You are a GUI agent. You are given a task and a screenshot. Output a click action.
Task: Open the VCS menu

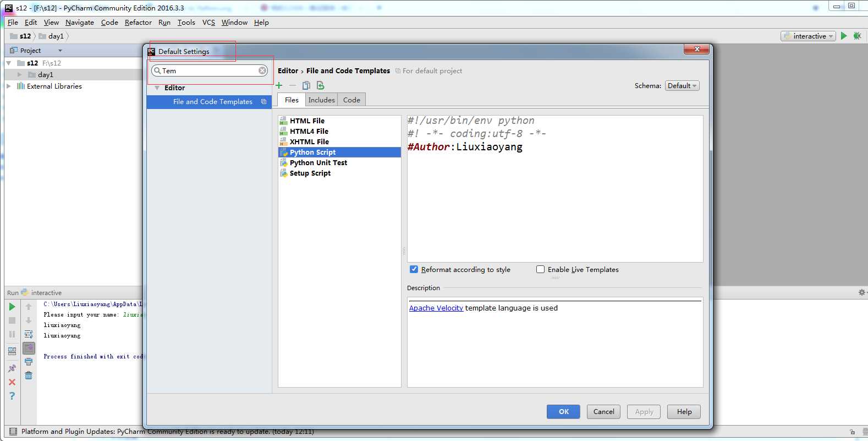[x=208, y=22]
